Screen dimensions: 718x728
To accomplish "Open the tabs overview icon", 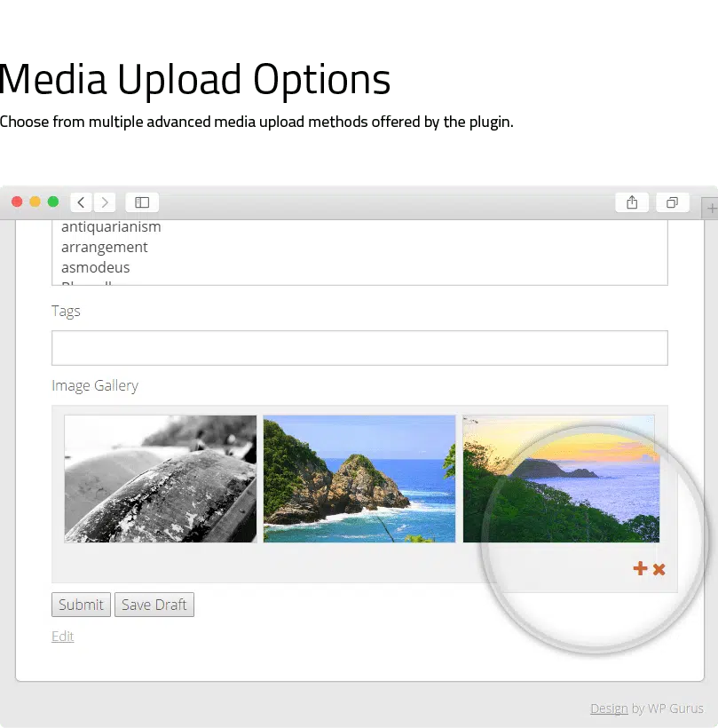I will coord(672,202).
